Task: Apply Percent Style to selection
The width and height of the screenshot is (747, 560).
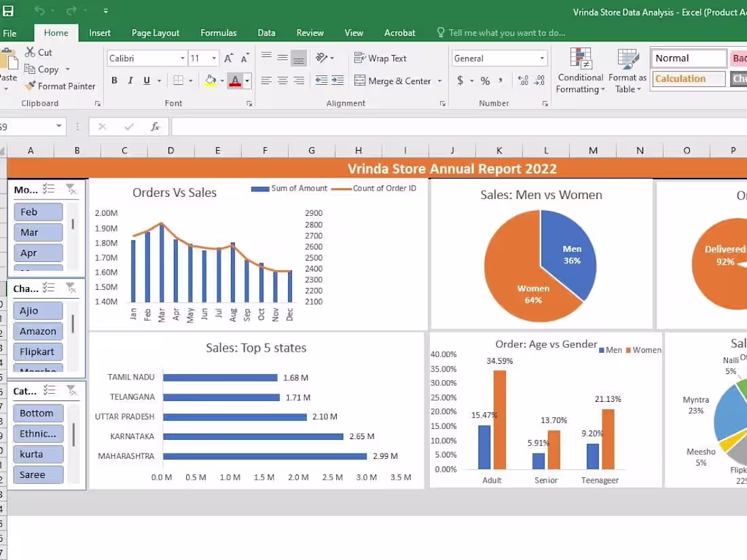Action: click(x=486, y=80)
